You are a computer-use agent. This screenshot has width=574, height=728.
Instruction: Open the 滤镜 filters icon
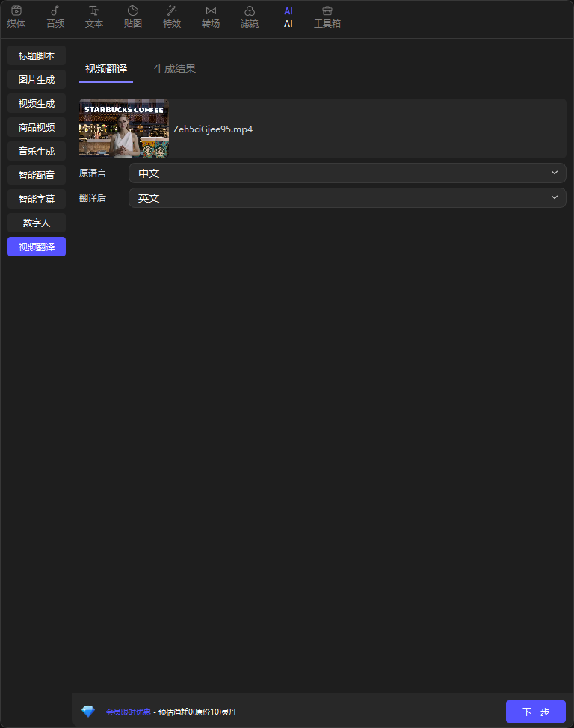point(250,11)
